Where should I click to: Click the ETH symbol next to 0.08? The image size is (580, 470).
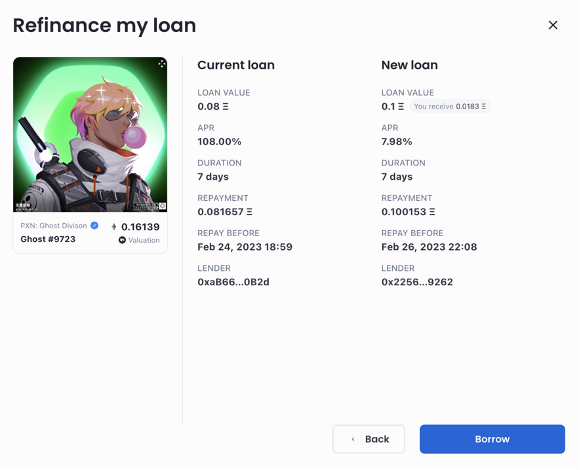[x=226, y=106]
